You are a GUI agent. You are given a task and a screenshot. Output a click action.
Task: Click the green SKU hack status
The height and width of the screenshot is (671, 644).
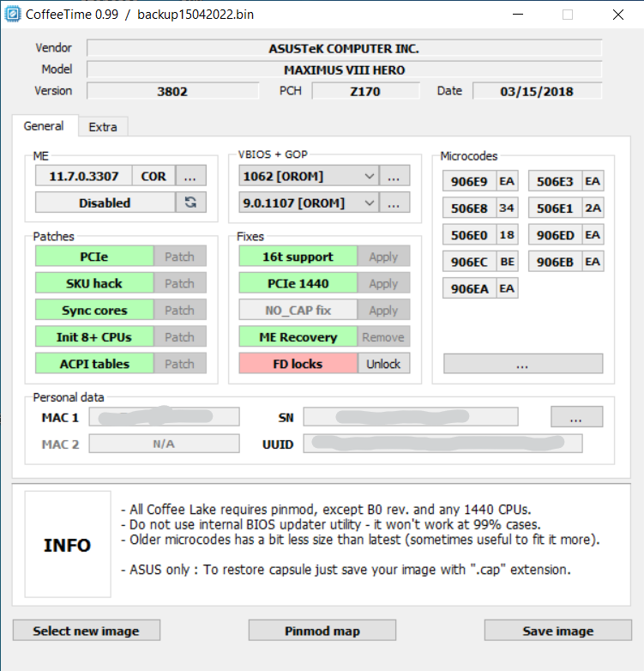pos(94,283)
